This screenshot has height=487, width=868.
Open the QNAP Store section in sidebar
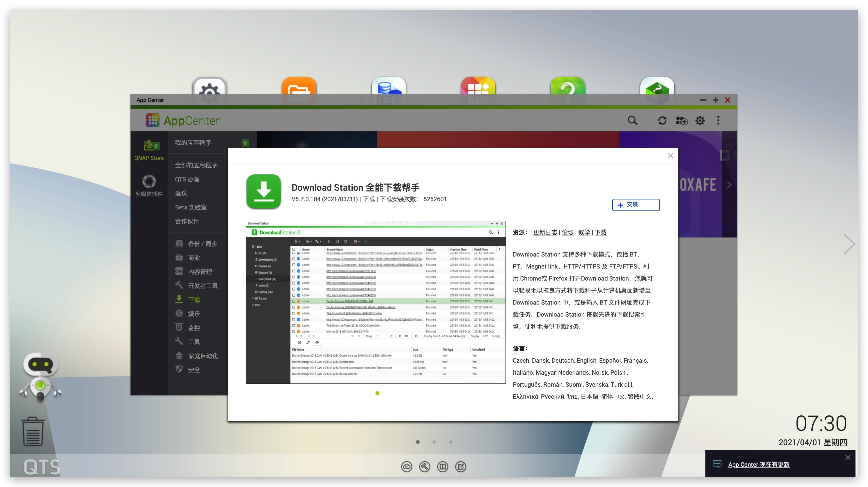point(149,150)
